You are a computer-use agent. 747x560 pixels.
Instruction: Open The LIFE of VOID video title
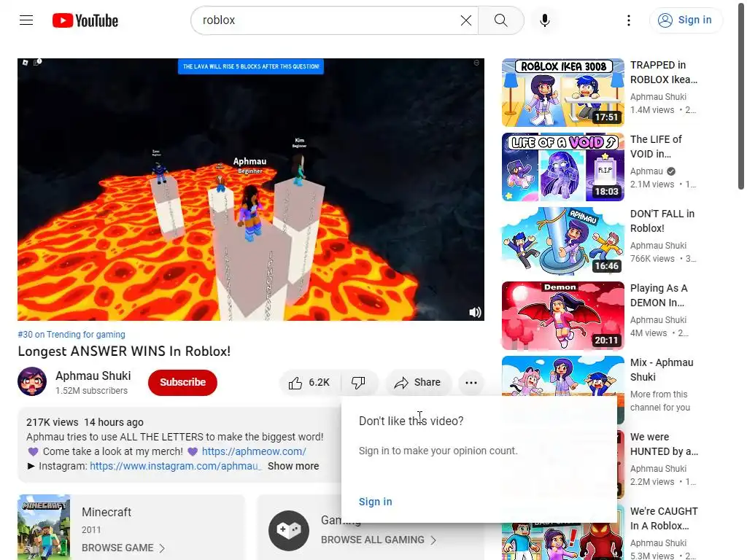656,147
